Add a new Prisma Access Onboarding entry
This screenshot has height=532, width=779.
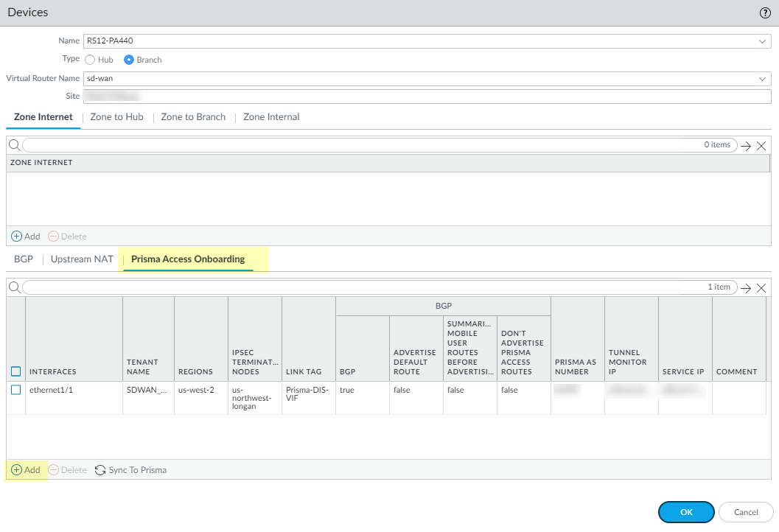tap(26, 470)
